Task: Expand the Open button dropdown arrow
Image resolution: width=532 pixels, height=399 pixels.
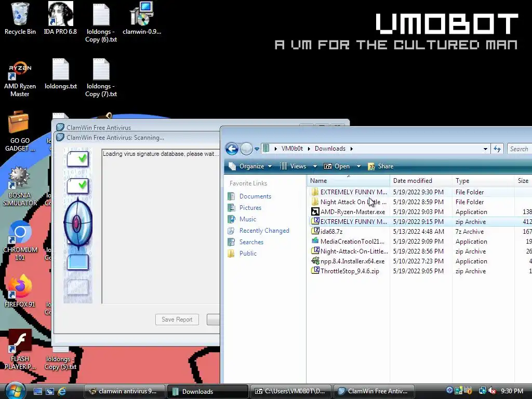Action: (358, 166)
